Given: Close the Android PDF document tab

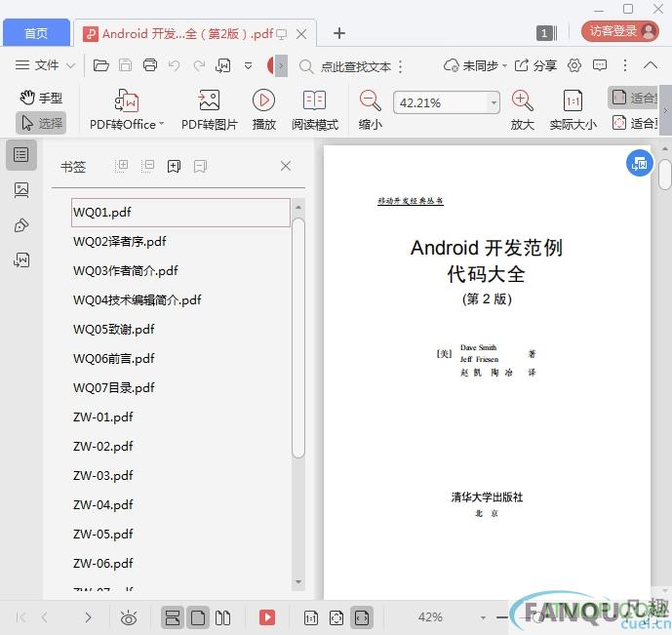Looking at the screenshot, I should [301, 34].
